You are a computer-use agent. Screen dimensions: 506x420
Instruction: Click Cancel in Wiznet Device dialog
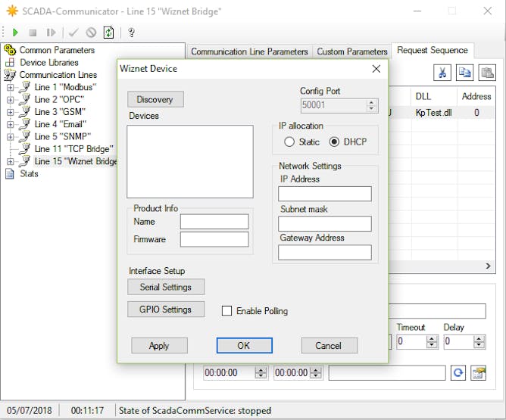tap(330, 346)
